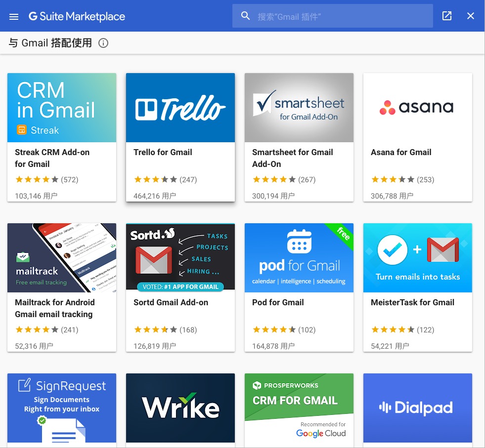Open the Trello for Gmail title link
Screen dimensions: 485x448
tap(163, 152)
